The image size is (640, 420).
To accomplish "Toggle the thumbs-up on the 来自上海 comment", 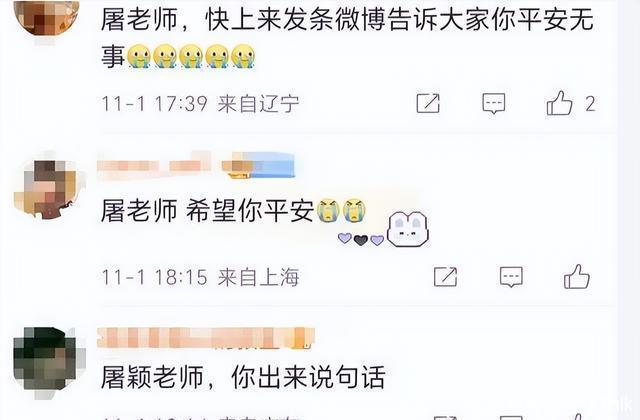I will pyautogui.click(x=577, y=277).
